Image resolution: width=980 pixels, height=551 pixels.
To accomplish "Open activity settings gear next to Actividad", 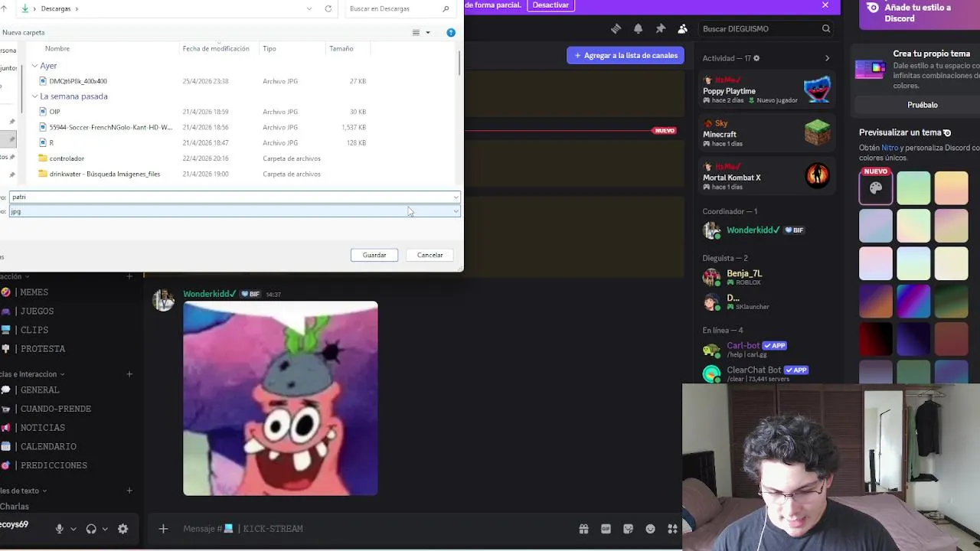I will (x=757, y=58).
